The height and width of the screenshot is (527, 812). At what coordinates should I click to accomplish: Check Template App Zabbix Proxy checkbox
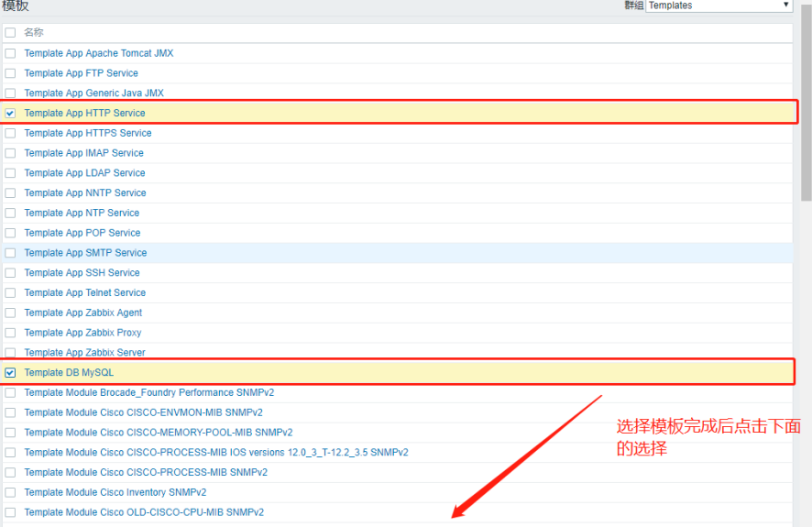(x=10, y=333)
